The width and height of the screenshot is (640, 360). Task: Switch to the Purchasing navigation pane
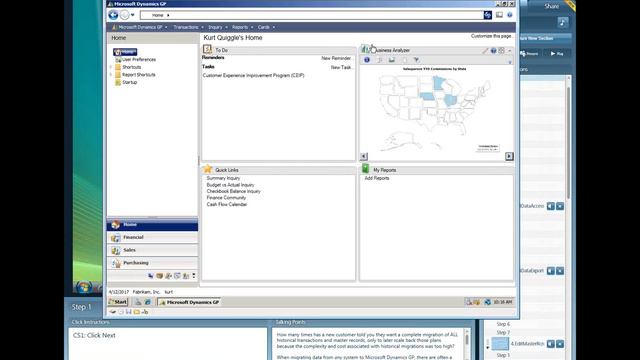click(152, 263)
